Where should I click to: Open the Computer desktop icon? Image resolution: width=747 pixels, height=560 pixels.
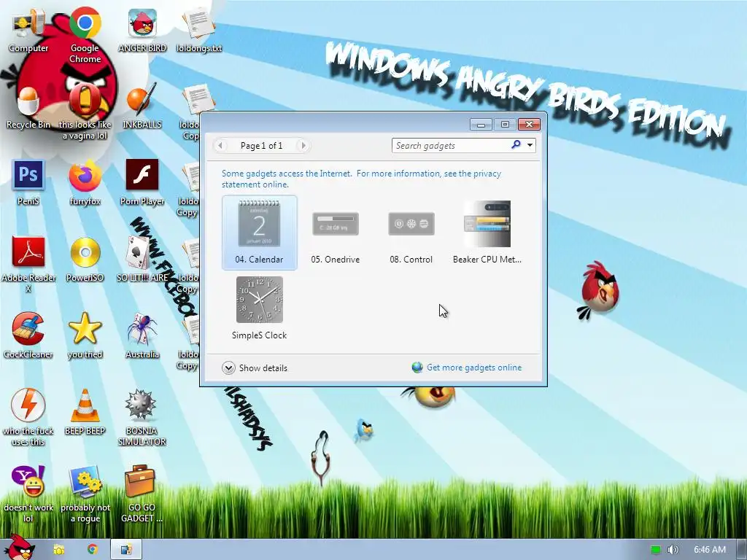[28, 31]
